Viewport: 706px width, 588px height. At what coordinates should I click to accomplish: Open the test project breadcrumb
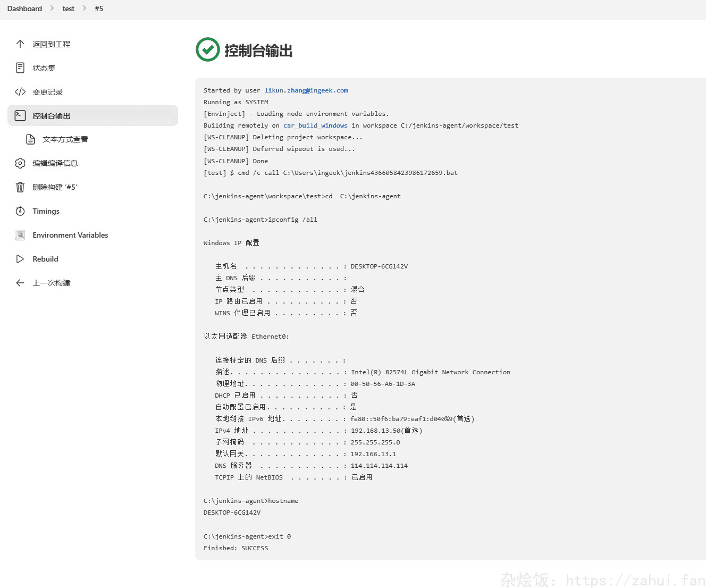click(x=68, y=9)
